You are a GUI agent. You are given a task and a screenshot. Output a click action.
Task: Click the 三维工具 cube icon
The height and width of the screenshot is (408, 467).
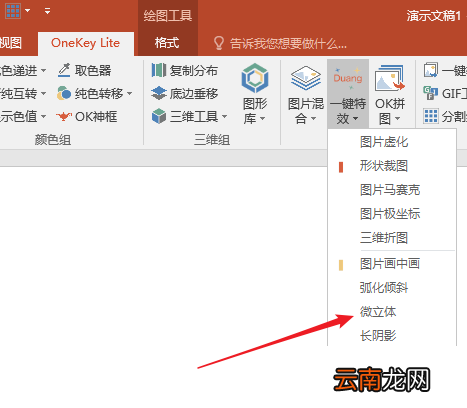tap(159, 116)
